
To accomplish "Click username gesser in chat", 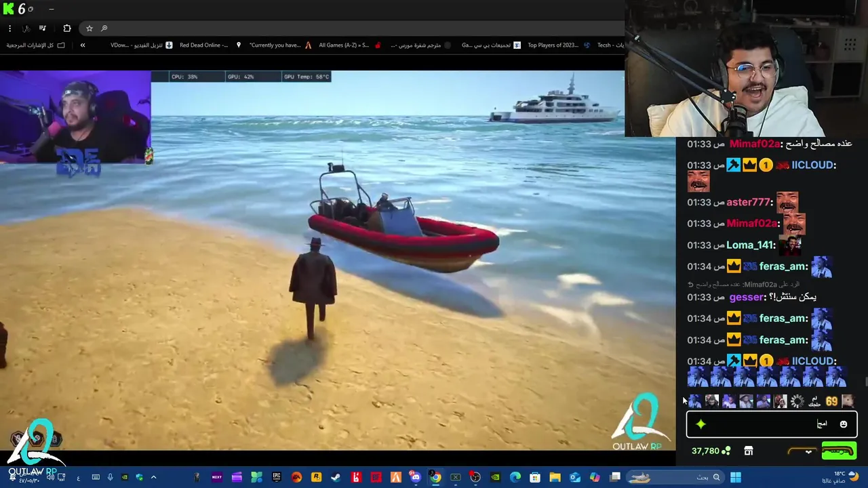I will coord(747,297).
